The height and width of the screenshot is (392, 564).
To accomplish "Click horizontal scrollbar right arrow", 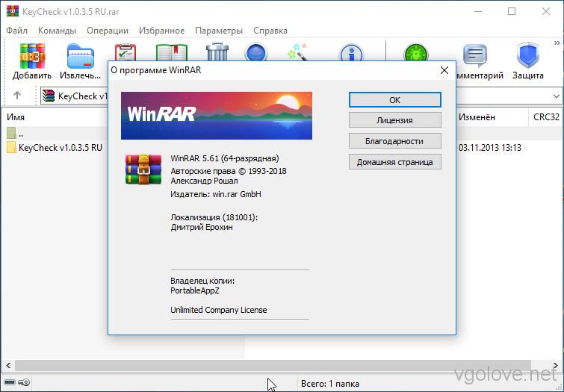I will click(556, 365).
